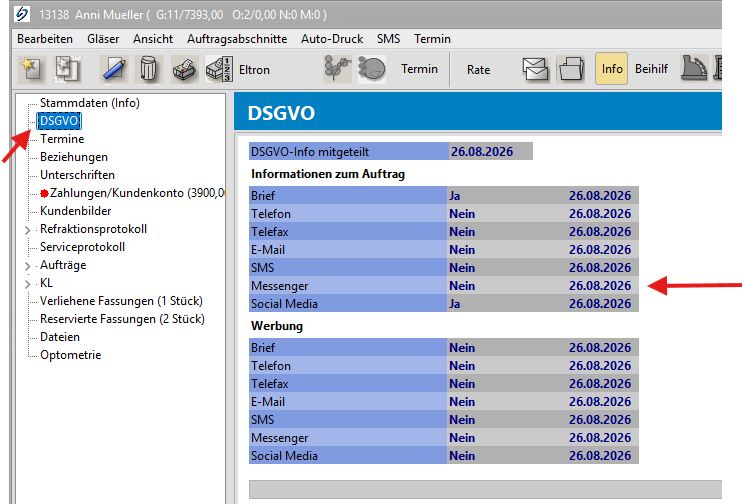Select Kundenbilder in the tree
This screenshot has height=504, width=742.
76,211
